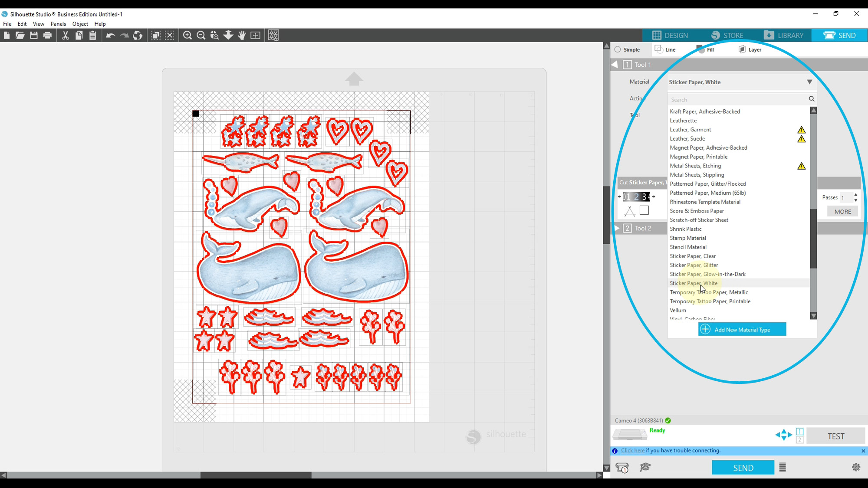This screenshot has height=488, width=868.
Task: Open the settings gear icon
Action: click(856, 467)
